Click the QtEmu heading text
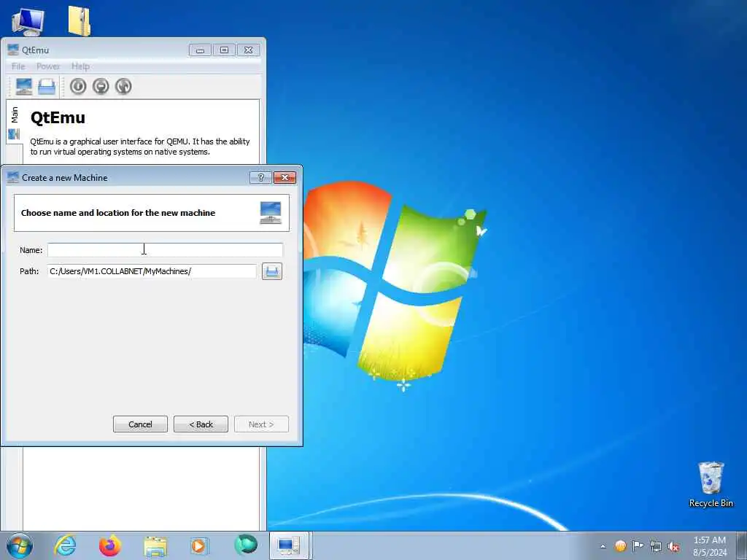The image size is (747, 560). (58, 117)
